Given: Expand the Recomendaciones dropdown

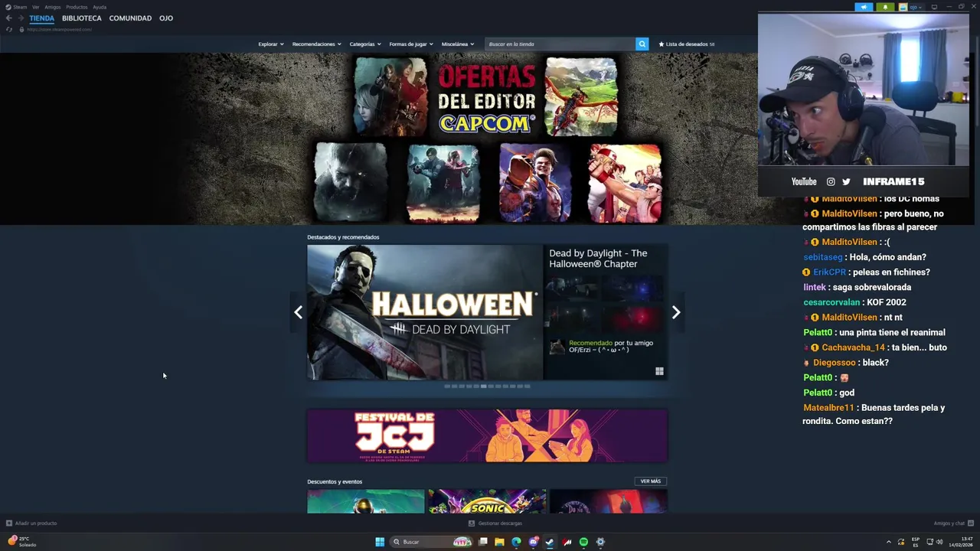Looking at the screenshot, I should tap(316, 44).
